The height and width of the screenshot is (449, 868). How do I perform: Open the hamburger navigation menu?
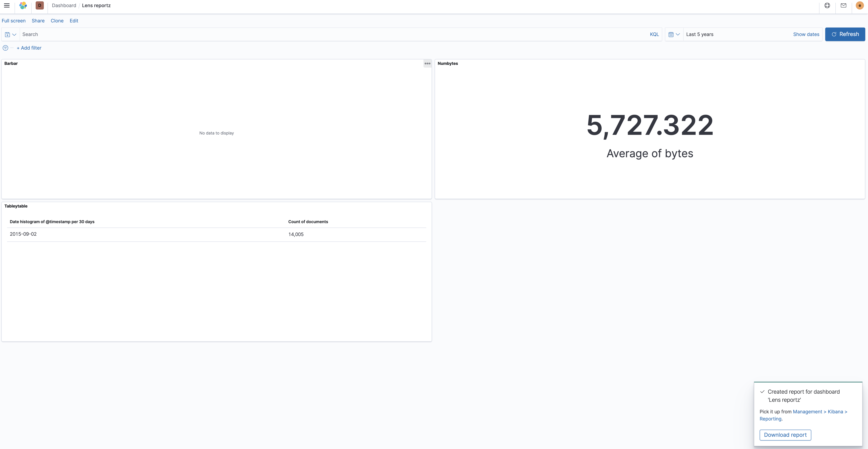7,5
